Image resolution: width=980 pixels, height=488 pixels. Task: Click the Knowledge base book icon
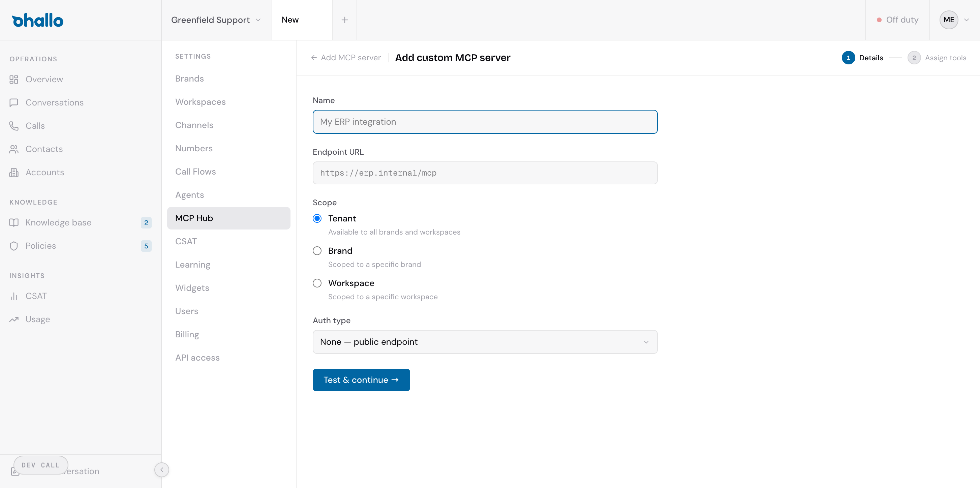click(x=14, y=222)
